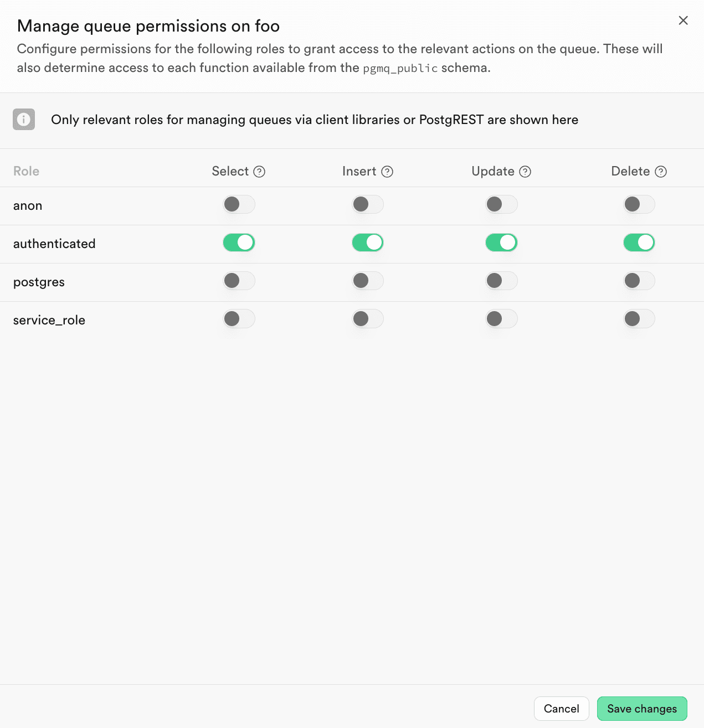Enable Update permission for anon
The width and height of the screenshot is (704, 728).
[501, 204]
